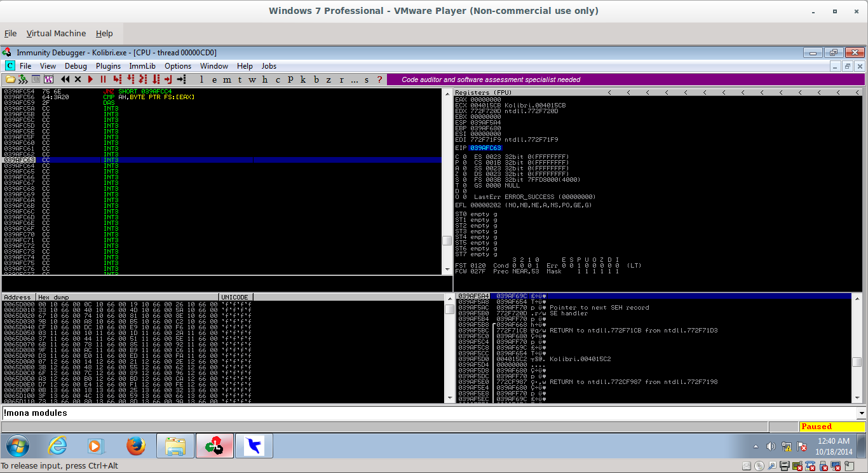868x473 pixels.
Task: Open Windows Explorer from the taskbar
Action: point(175,446)
